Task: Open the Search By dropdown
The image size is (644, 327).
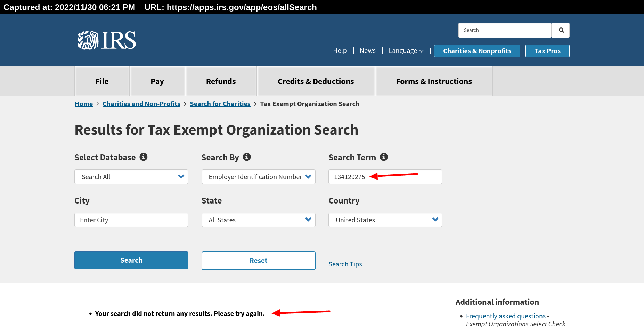Action: 259,177
